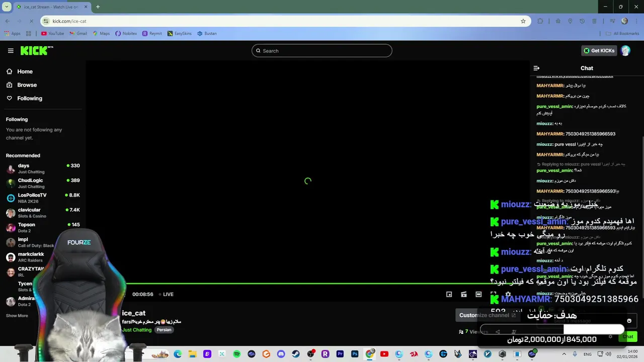
Task: Click the video progress bar
Action: [x=307, y=284]
